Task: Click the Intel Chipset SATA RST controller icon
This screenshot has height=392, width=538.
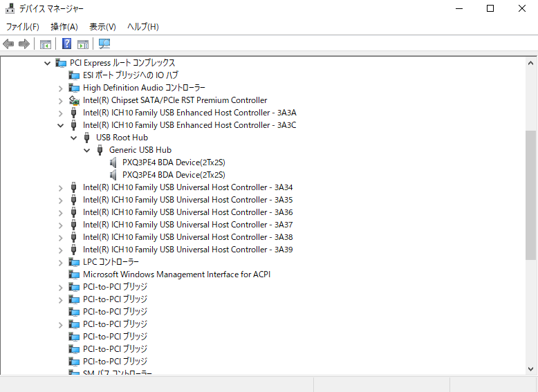Action: pyautogui.click(x=74, y=100)
